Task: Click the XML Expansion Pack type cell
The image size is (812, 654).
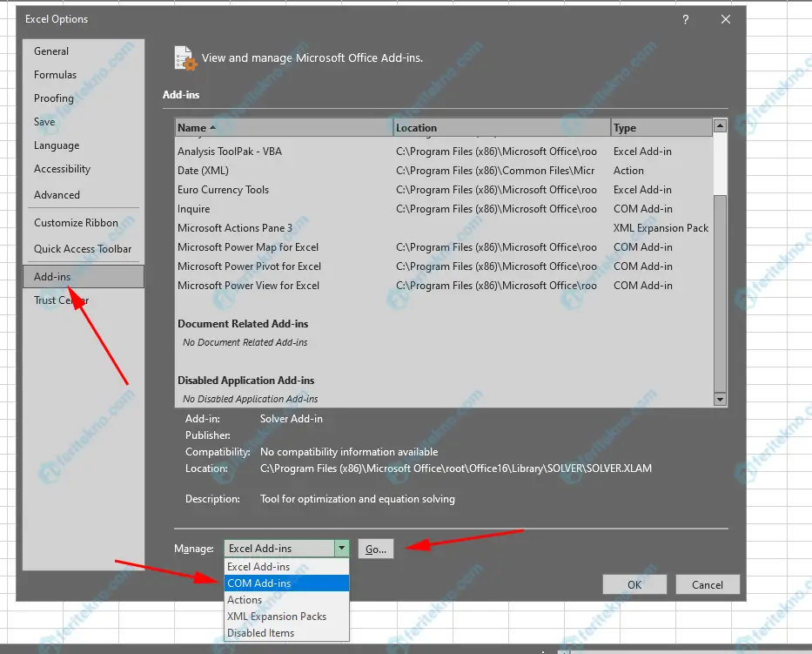Action: [x=661, y=228]
